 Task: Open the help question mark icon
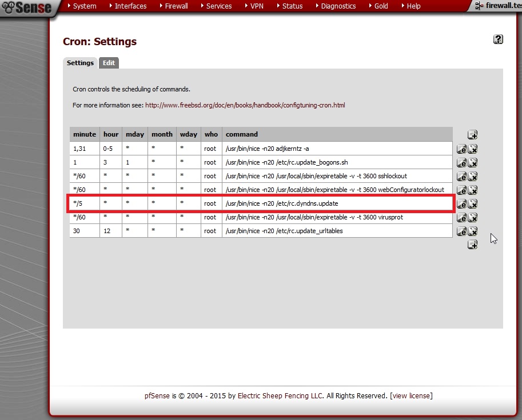pyautogui.click(x=498, y=39)
